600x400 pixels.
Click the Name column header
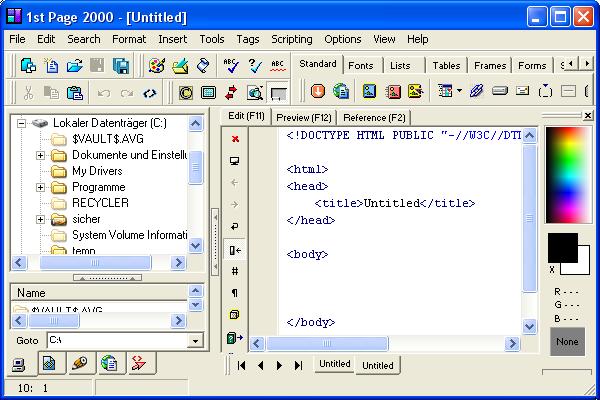click(99, 293)
